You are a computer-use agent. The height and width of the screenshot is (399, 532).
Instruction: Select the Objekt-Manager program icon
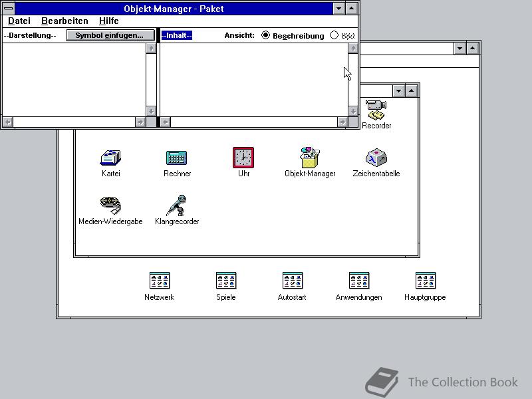(x=309, y=158)
